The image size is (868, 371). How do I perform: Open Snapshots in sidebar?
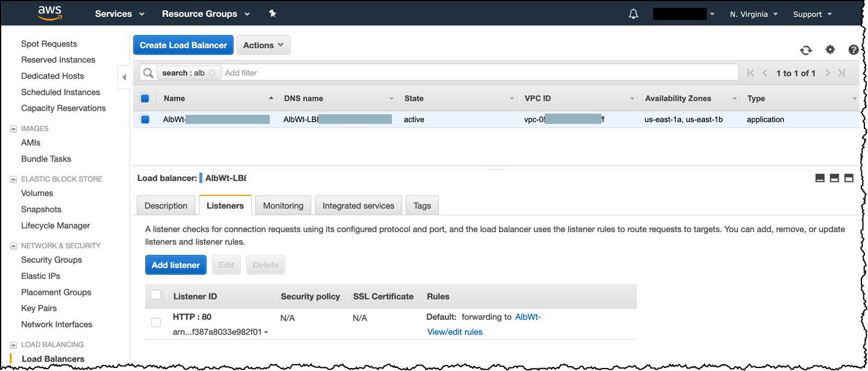pyautogui.click(x=41, y=210)
